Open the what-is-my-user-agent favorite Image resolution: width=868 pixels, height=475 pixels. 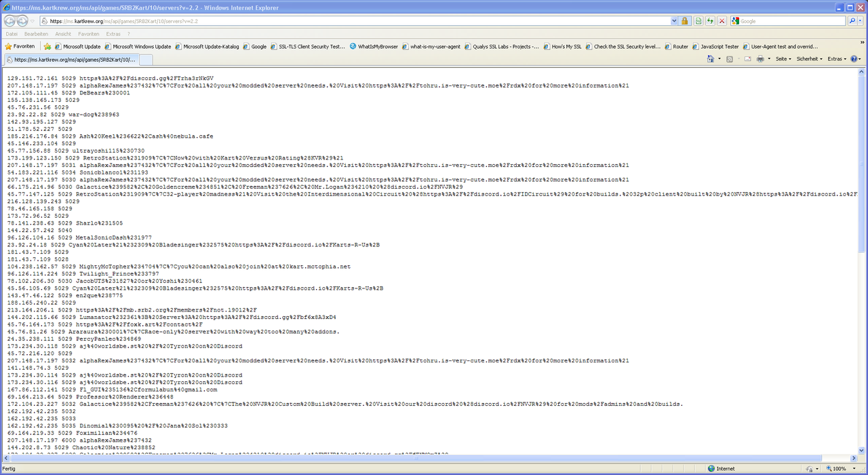[431, 47]
